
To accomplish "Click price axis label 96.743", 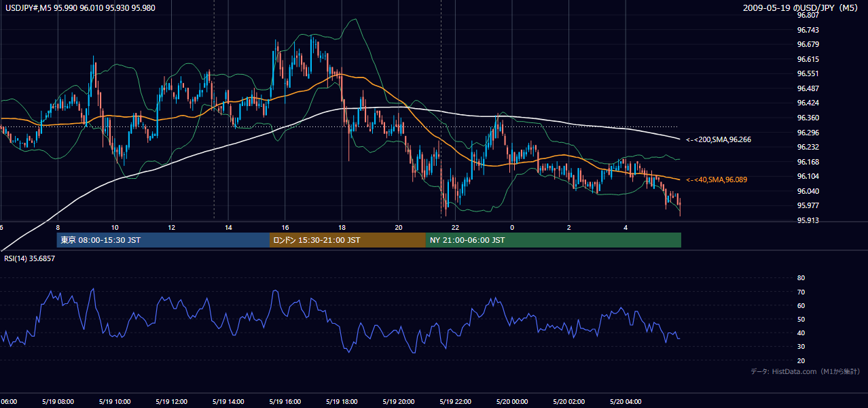I will 808,30.
